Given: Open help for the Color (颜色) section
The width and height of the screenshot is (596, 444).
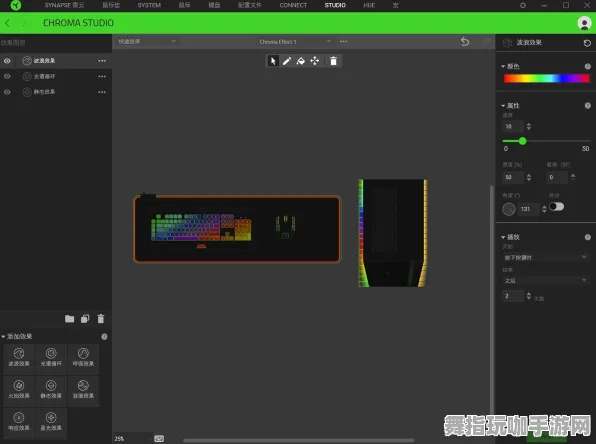Looking at the screenshot, I should [588, 67].
